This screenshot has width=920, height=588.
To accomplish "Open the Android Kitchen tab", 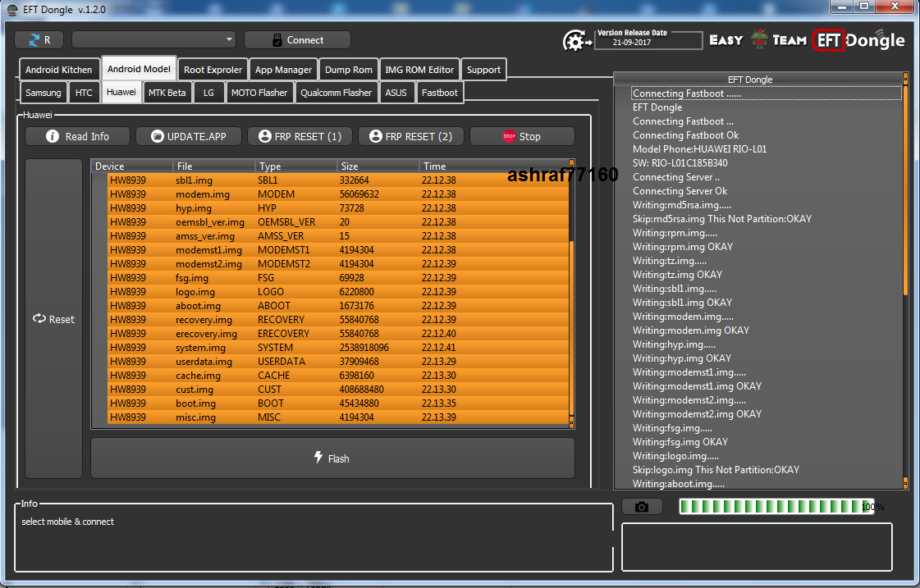I will coord(58,70).
